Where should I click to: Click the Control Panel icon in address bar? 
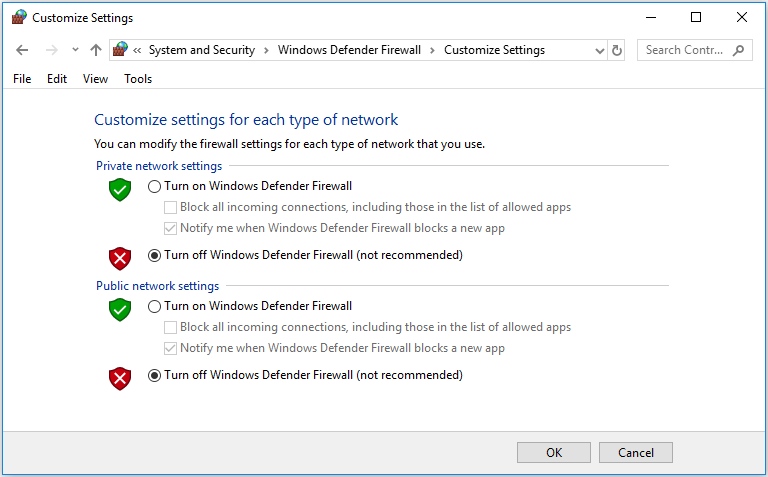[121, 50]
